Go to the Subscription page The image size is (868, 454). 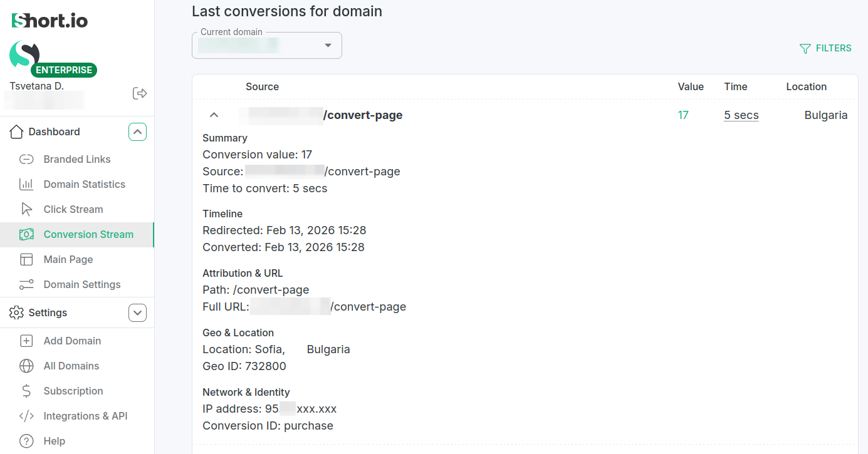(x=73, y=391)
